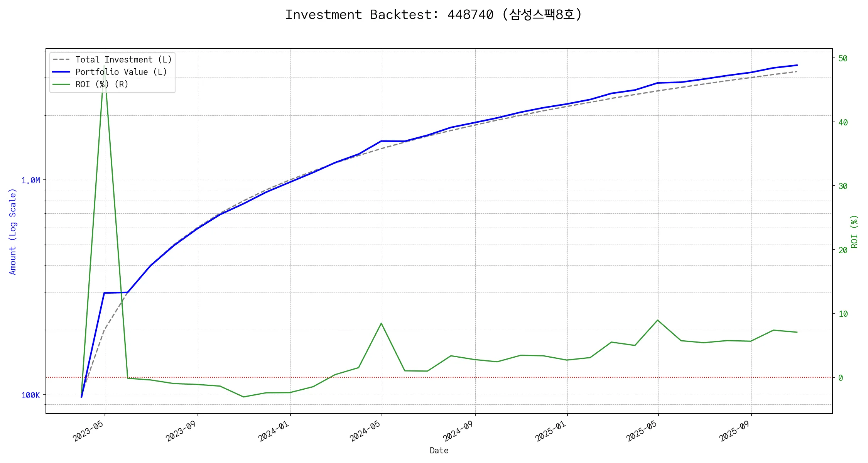
Task: Click the Date x-axis title
Action: (439, 451)
